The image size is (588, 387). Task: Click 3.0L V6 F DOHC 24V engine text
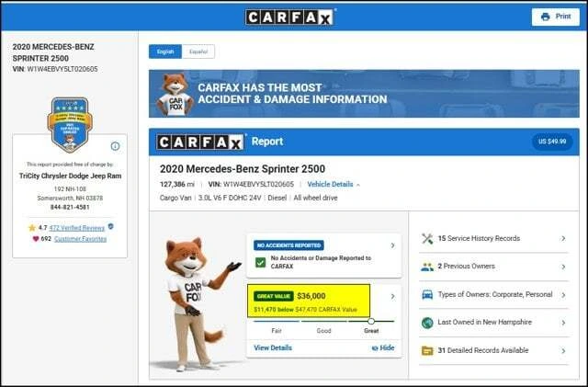coord(230,198)
